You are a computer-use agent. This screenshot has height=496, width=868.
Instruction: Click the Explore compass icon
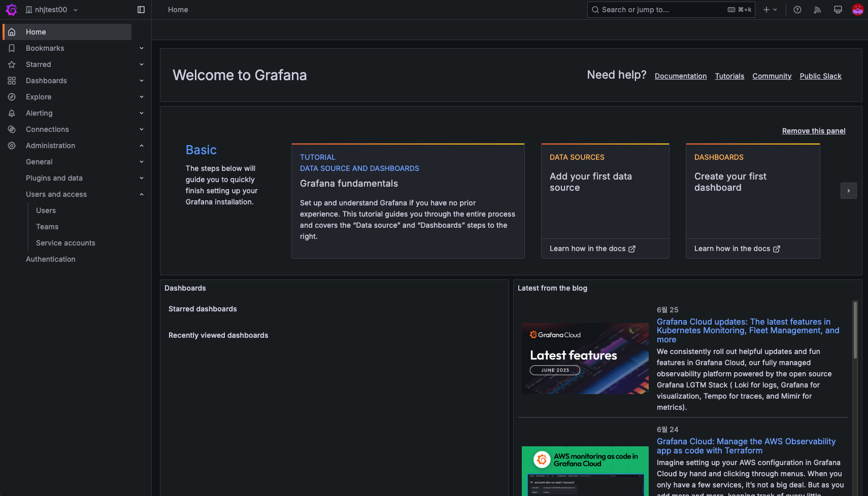click(x=12, y=97)
